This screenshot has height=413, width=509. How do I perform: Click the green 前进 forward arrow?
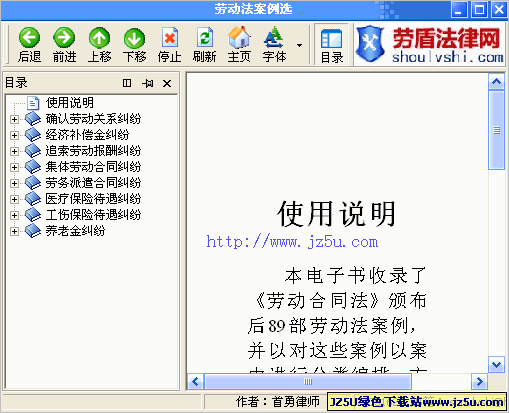pyautogui.click(x=64, y=38)
